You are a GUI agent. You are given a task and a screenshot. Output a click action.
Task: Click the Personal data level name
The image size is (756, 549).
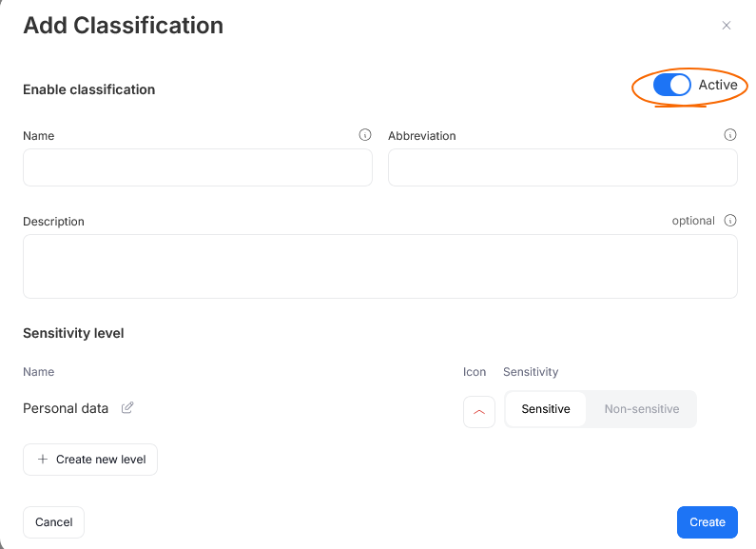tap(66, 408)
